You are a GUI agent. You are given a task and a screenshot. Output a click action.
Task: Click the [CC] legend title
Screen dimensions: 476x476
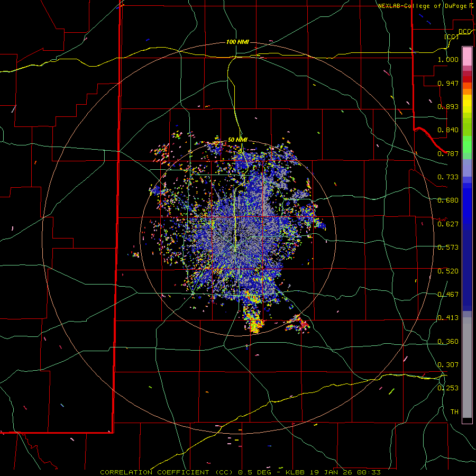click(x=452, y=36)
